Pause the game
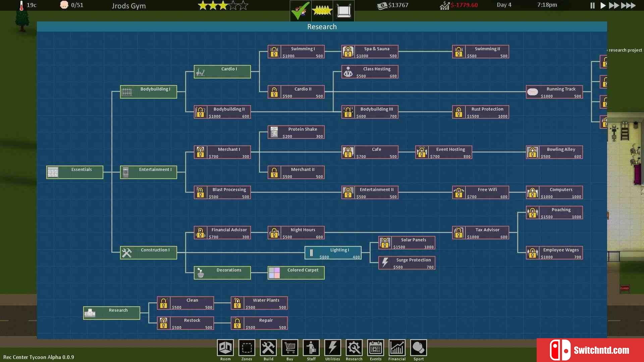Screen dimensions: 644x362 [592, 5]
